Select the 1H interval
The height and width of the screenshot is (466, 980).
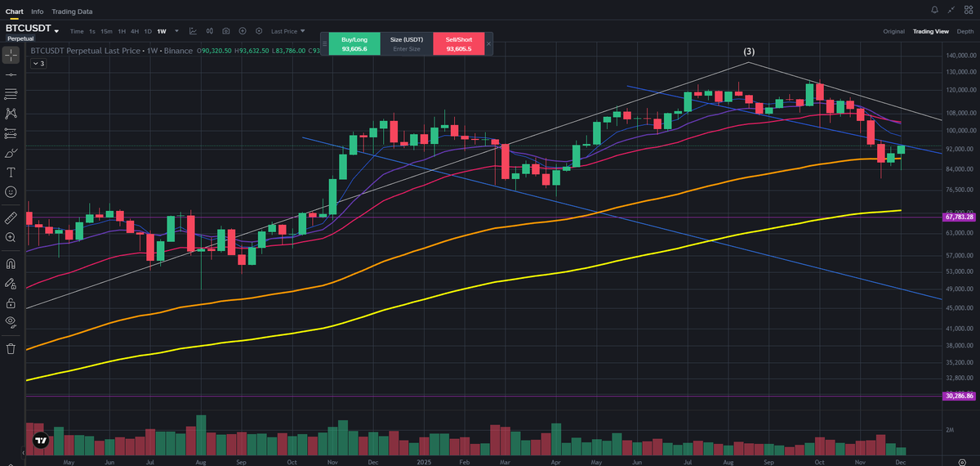[122, 31]
